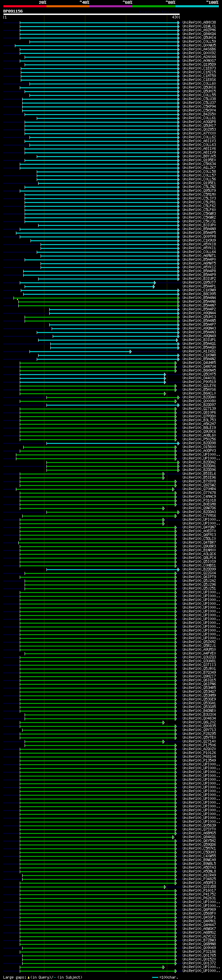This screenshot has width=222, height=980.
Task: Select hit label UniRef100_C1K9W9
Action: pyautogui.click(x=199, y=290)
